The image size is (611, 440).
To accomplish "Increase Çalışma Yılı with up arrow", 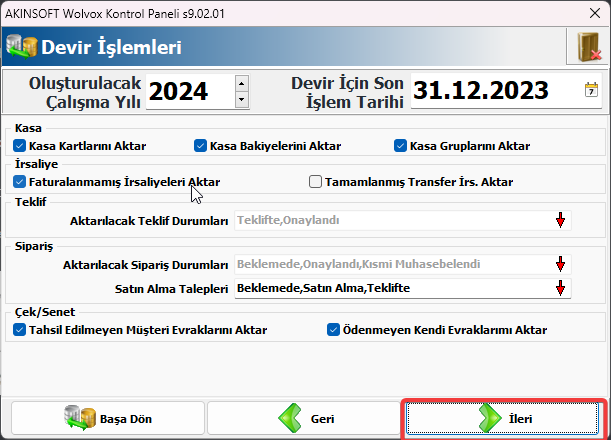I will point(242,83).
